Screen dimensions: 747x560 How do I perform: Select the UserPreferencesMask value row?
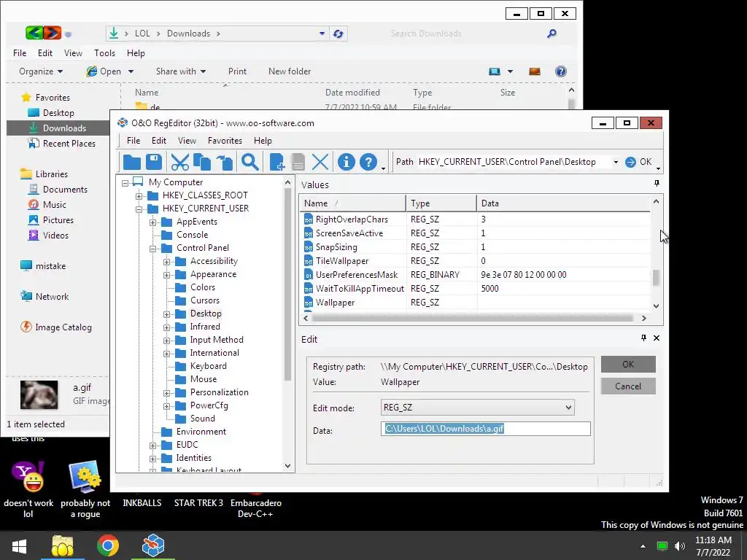pos(476,275)
